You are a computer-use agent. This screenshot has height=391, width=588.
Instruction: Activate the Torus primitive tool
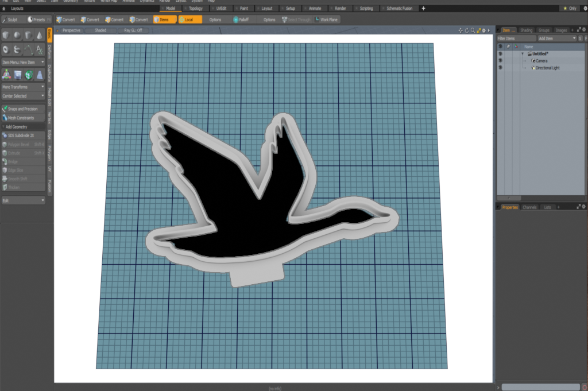pyautogui.click(x=6, y=49)
